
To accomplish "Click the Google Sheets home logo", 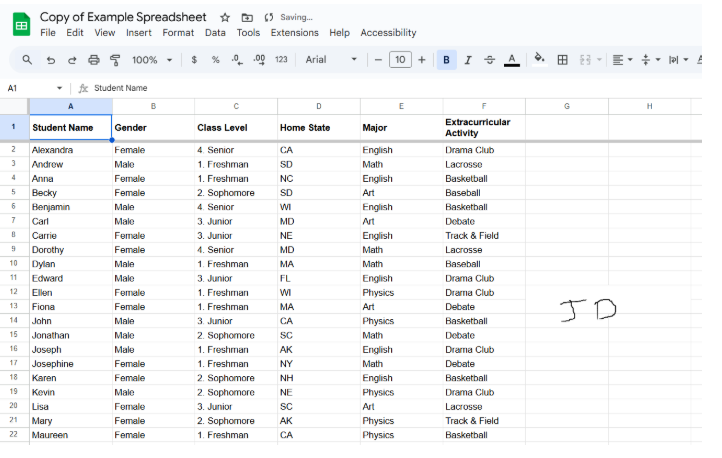I will [21, 24].
